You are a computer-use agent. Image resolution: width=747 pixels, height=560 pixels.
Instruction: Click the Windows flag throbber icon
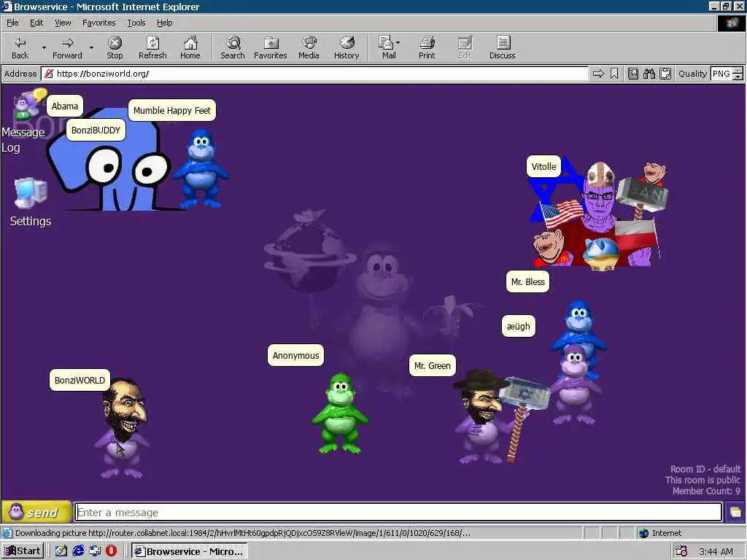point(731,23)
